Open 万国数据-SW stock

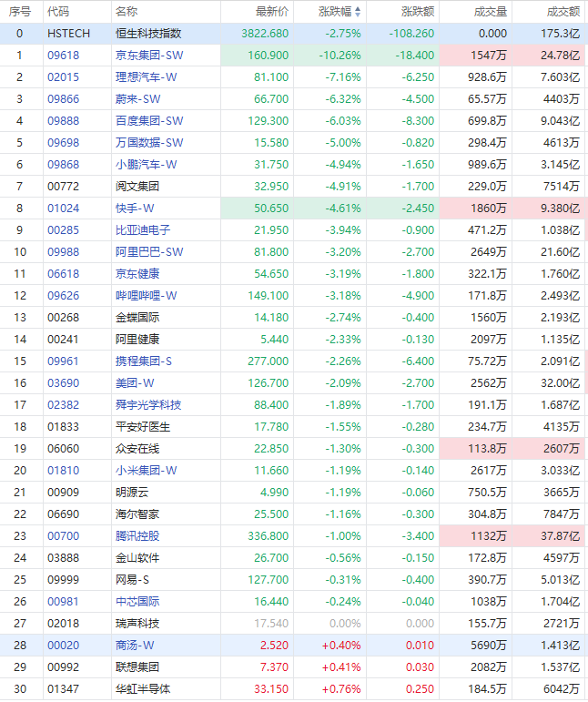pos(149,143)
